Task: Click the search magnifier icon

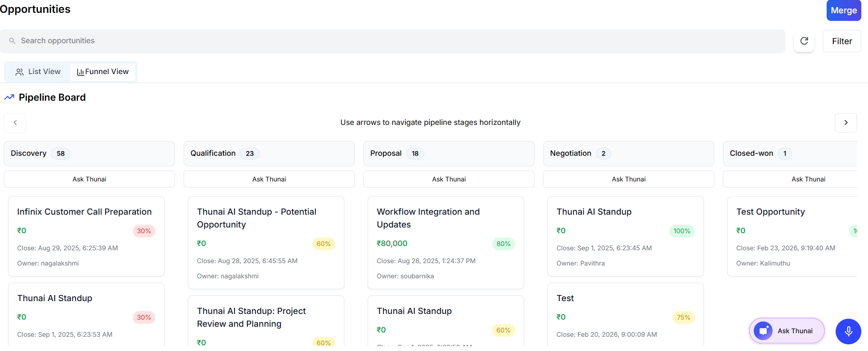Action: [x=12, y=41]
